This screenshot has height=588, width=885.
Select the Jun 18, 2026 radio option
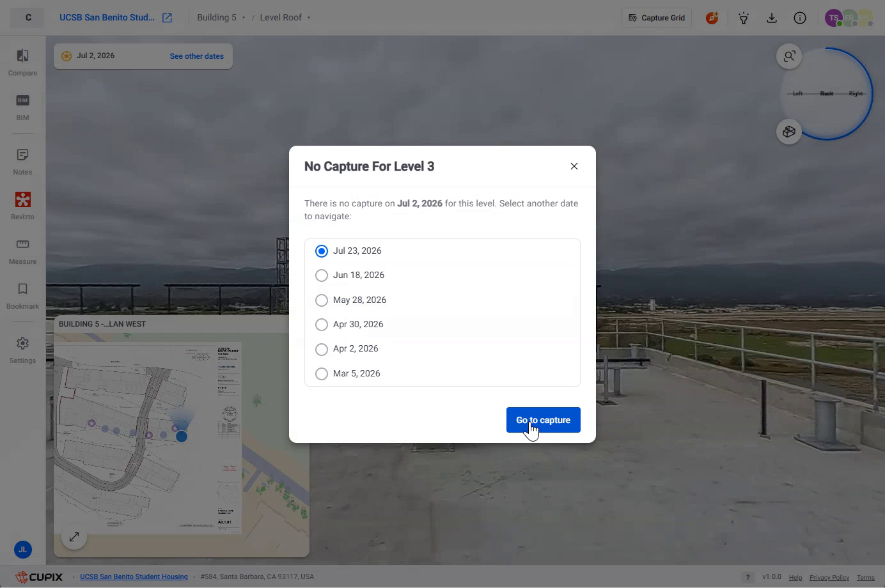322,275
